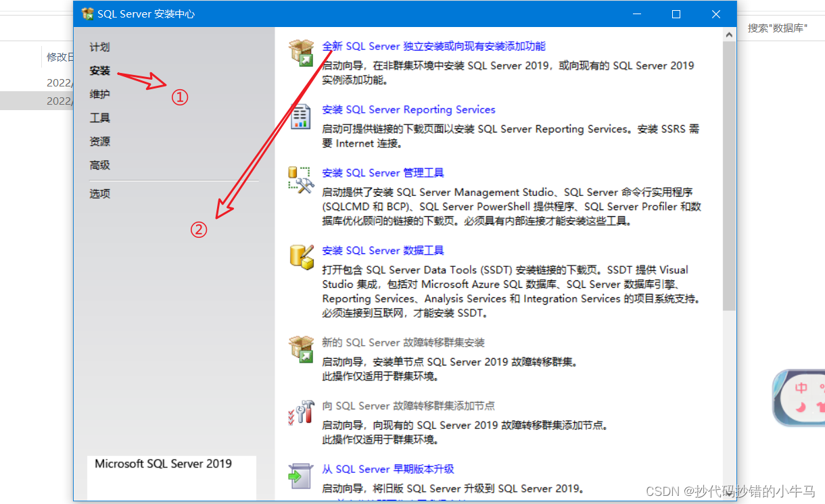The image size is (825, 504).
Task: Open 安装 SQL Server Reporting Services link
Action: click(408, 109)
